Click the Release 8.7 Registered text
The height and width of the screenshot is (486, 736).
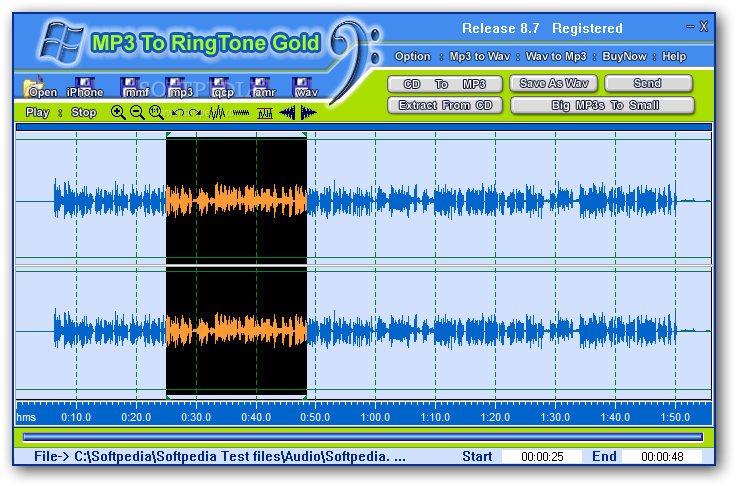click(x=542, y=29)
